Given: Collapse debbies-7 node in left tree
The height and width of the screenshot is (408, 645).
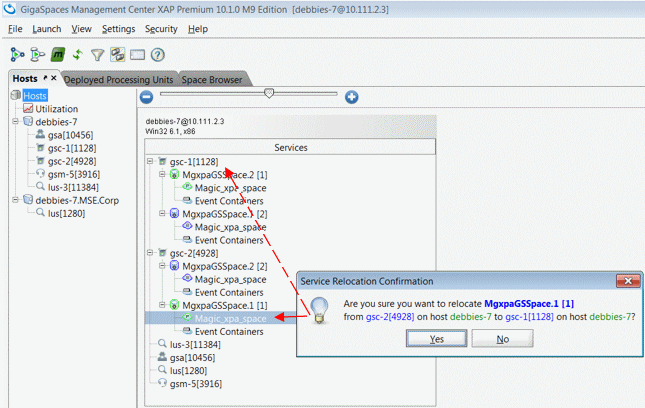Looking at the screenshot, I should tap(15, 121).
